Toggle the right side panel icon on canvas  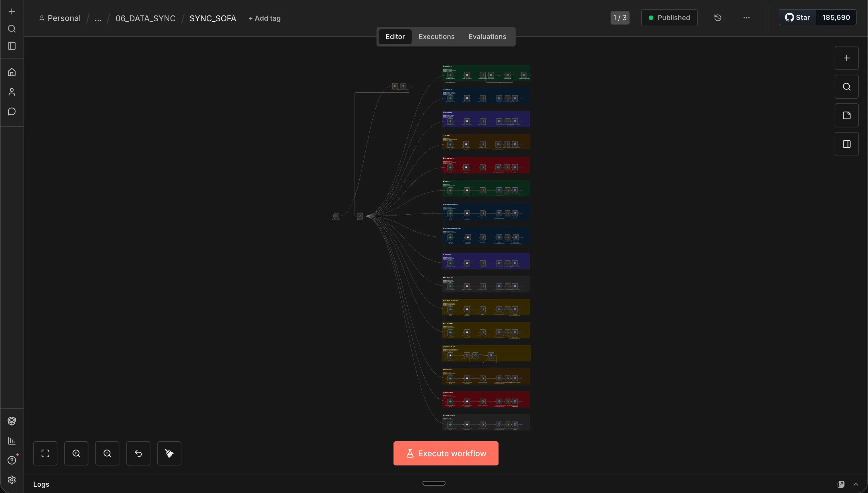coord(846,144)
